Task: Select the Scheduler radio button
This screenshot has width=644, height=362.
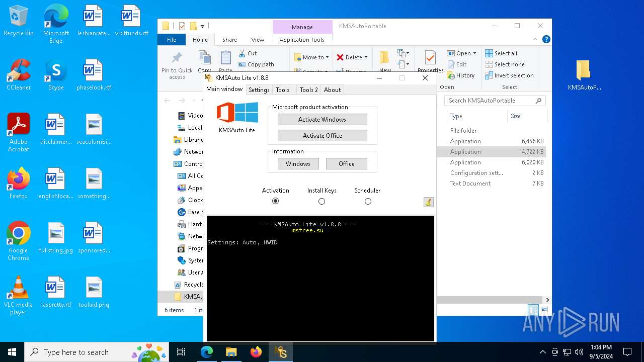Action: [368, 201]
